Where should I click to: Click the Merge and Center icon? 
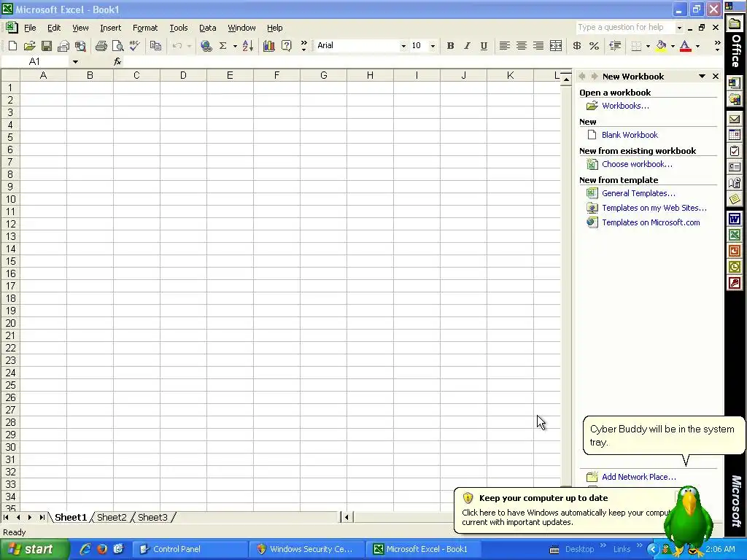pos(555,46)
